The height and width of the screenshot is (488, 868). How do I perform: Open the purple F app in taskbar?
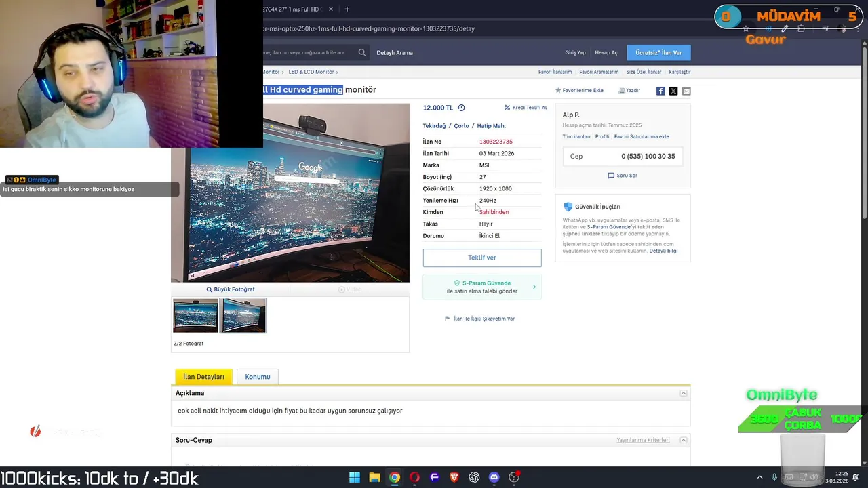point(435,477)
